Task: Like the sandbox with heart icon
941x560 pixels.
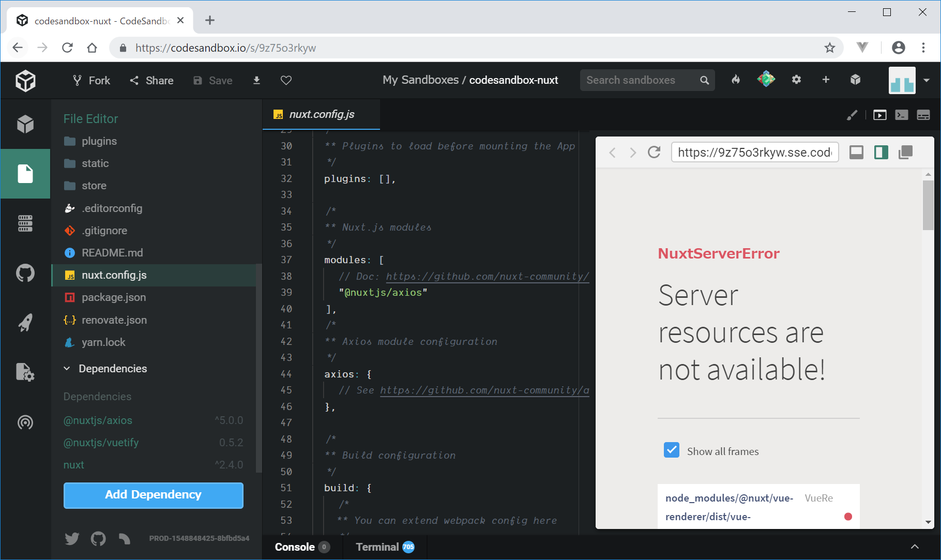Action: (286, 80)
